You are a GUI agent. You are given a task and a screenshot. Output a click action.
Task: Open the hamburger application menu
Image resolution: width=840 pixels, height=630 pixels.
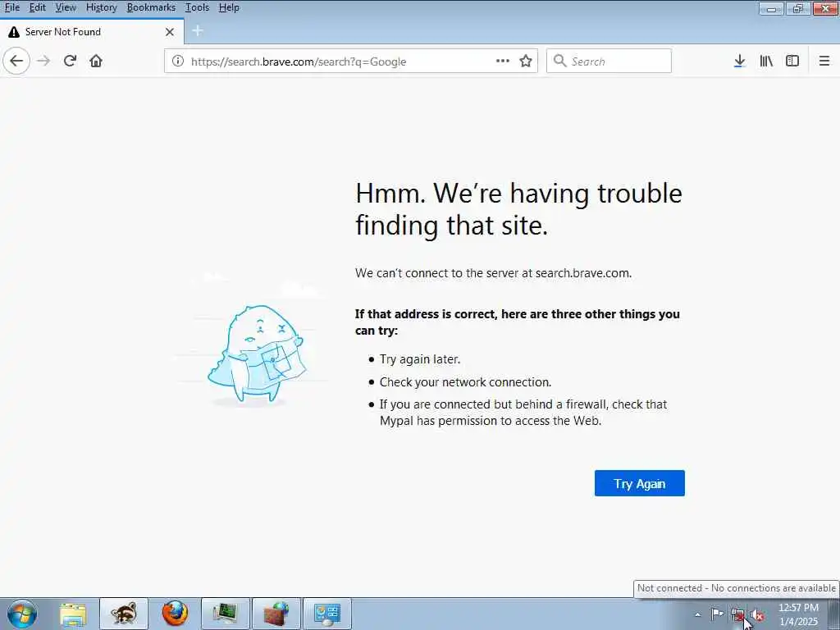[x=824, y=61]
